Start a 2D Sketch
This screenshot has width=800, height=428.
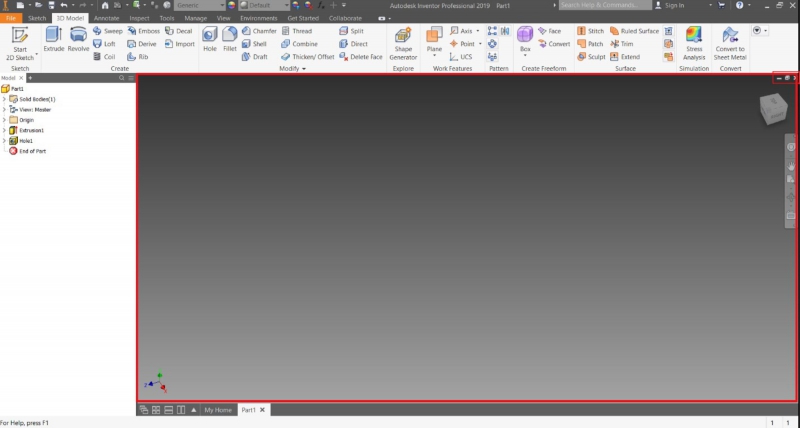20,42
